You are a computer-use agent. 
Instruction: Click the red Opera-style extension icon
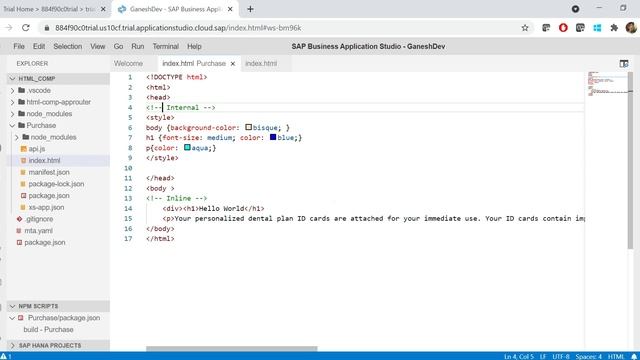563,28
